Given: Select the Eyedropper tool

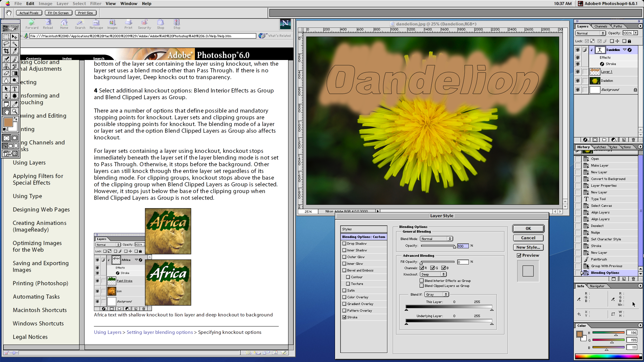Looking at the screenshot, I should (15, 104).
